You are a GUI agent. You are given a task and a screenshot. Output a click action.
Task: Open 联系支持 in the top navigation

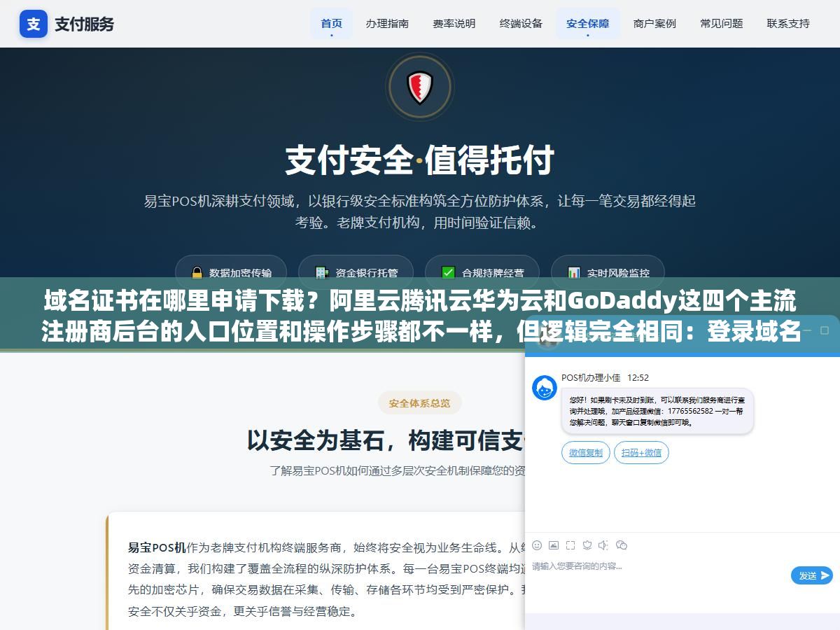(x=788, y=23)
